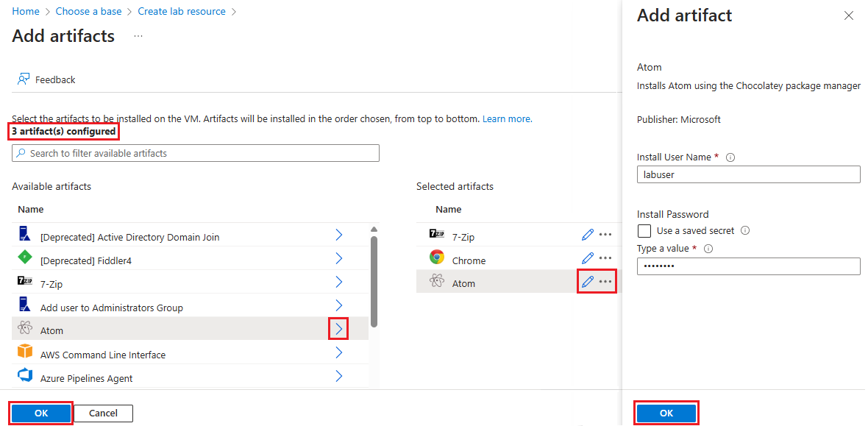Open Atom artifact settings via pencil icon

tap(587, 282)
